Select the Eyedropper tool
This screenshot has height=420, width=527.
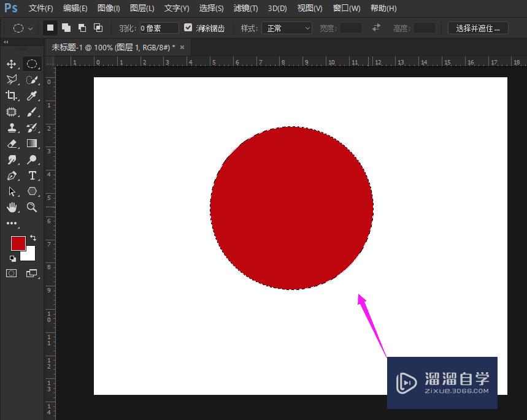32,96
